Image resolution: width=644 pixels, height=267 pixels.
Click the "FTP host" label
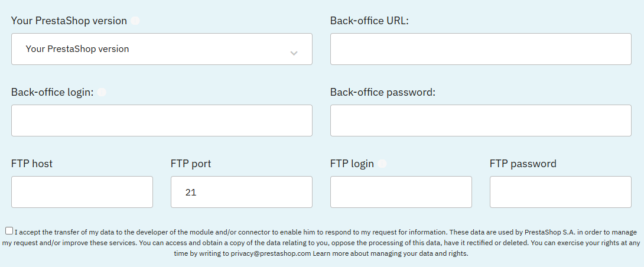pos(32,164)
